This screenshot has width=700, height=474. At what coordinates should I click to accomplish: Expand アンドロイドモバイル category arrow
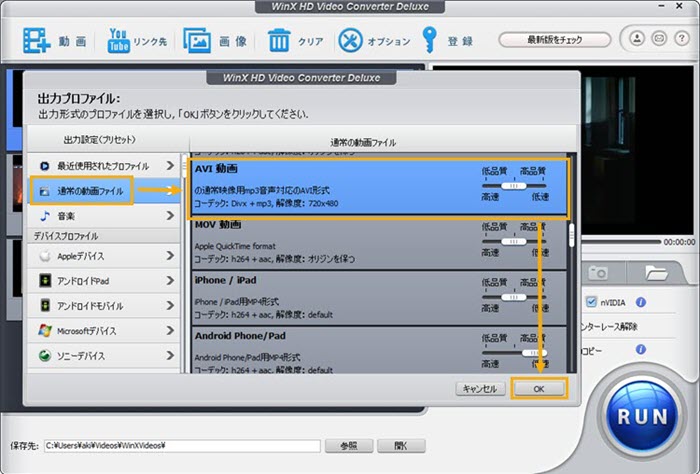170,305
